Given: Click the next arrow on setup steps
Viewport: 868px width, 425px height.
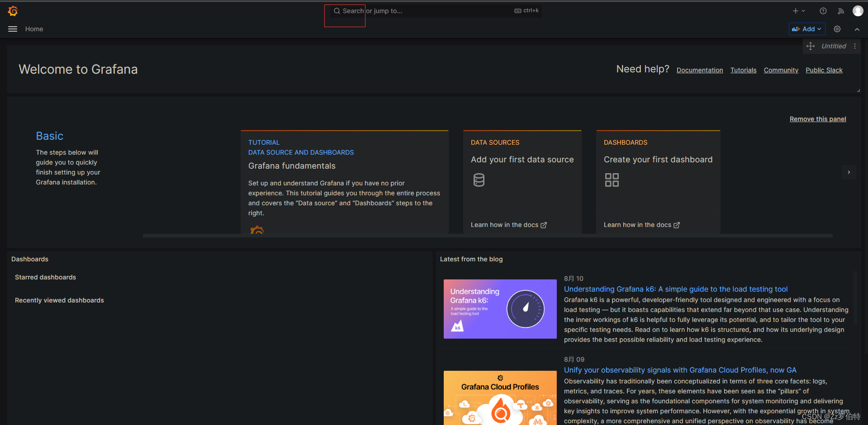Looking at the screenshot, I should 849,172.
